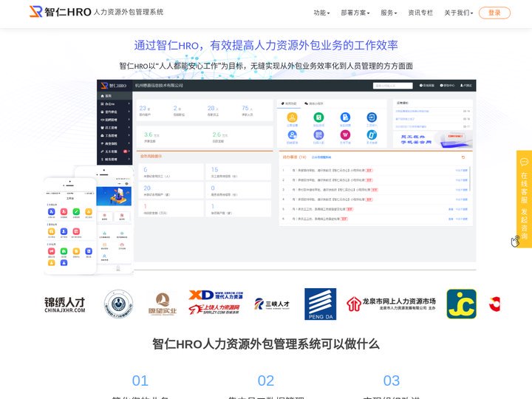Click the risk card showing 20
The width and height of the screenshot is (532, 399).
click(171, 190)
